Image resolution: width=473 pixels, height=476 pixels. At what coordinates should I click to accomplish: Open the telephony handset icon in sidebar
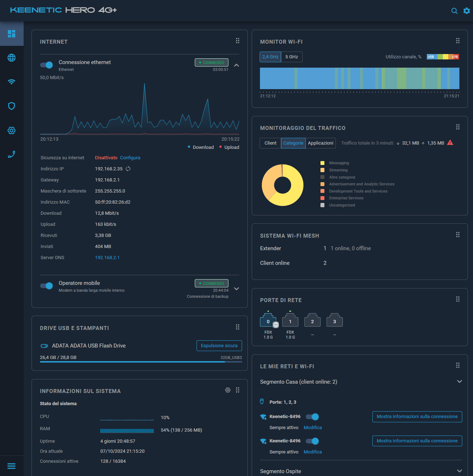pyautogui.click(x=11, y=155)
